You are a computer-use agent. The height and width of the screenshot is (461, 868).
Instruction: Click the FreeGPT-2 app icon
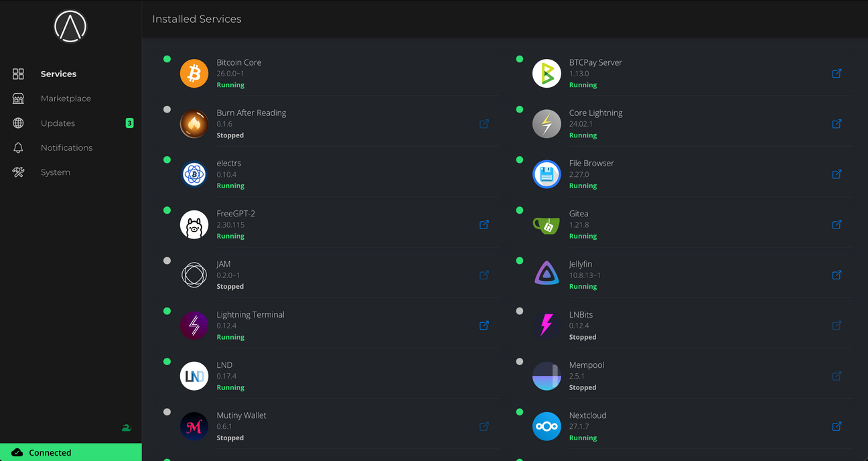pos(194,224)
